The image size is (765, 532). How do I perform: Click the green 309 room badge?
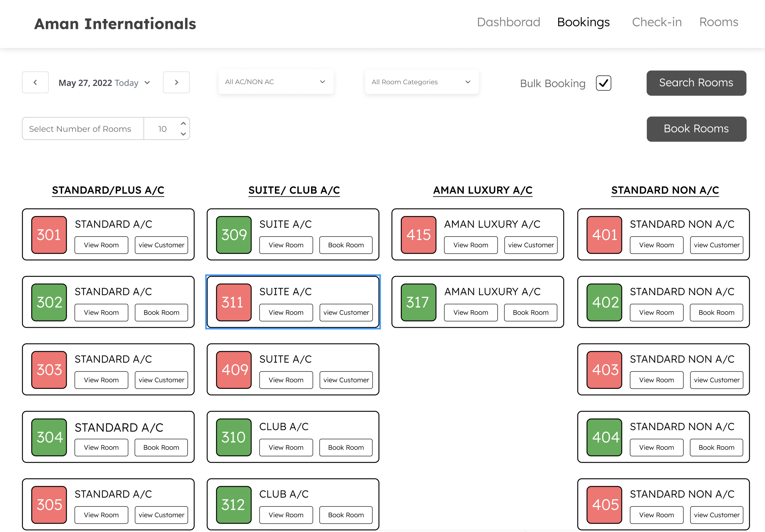[234, 235]
